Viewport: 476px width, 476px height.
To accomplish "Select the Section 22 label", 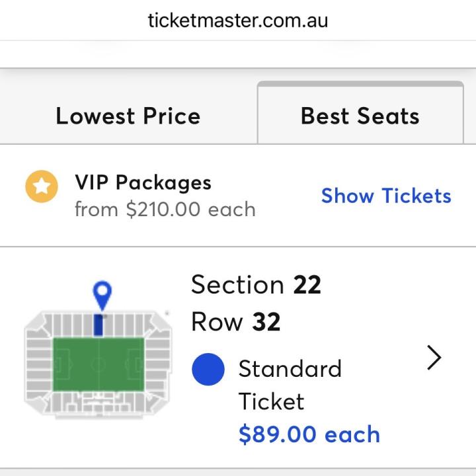I will [x=256, y=285].
